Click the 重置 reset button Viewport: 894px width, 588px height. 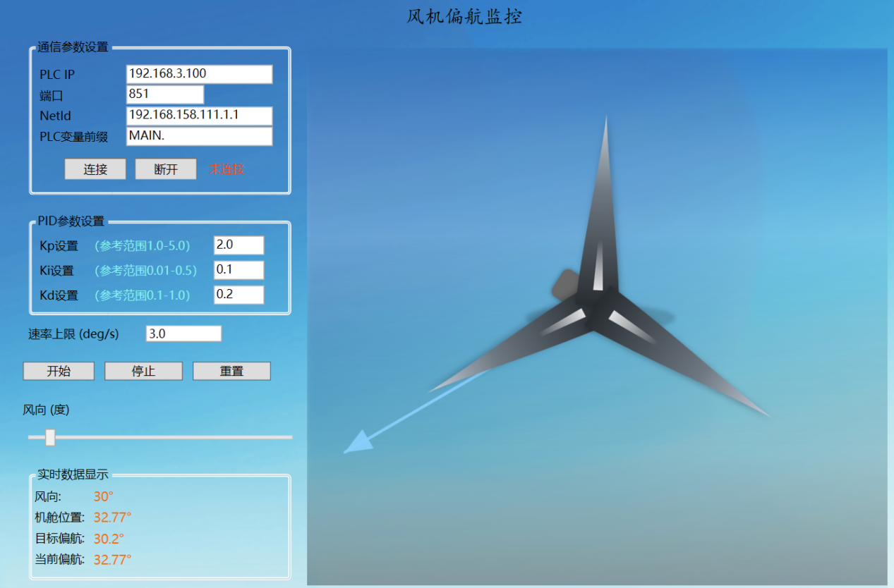231,372
